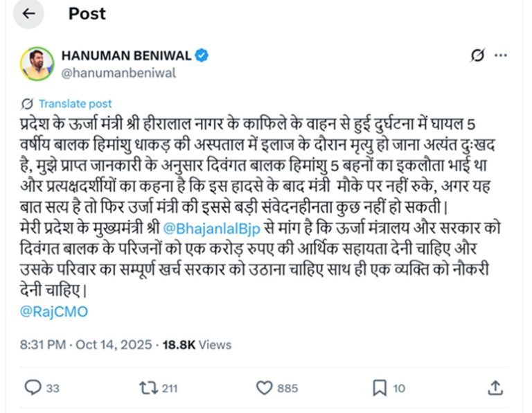
Task: View the 18.8K Views analytics
Action: point(197,344)
